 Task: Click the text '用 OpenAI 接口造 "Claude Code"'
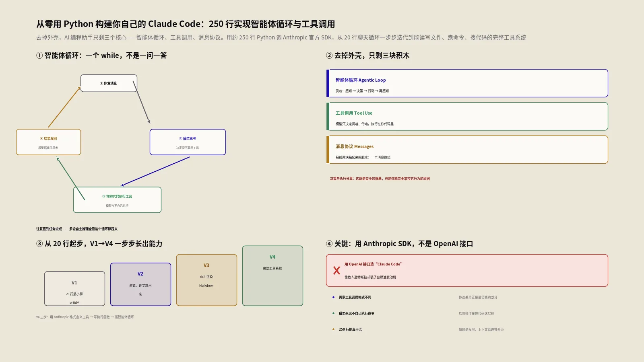[x=373, y=264]
